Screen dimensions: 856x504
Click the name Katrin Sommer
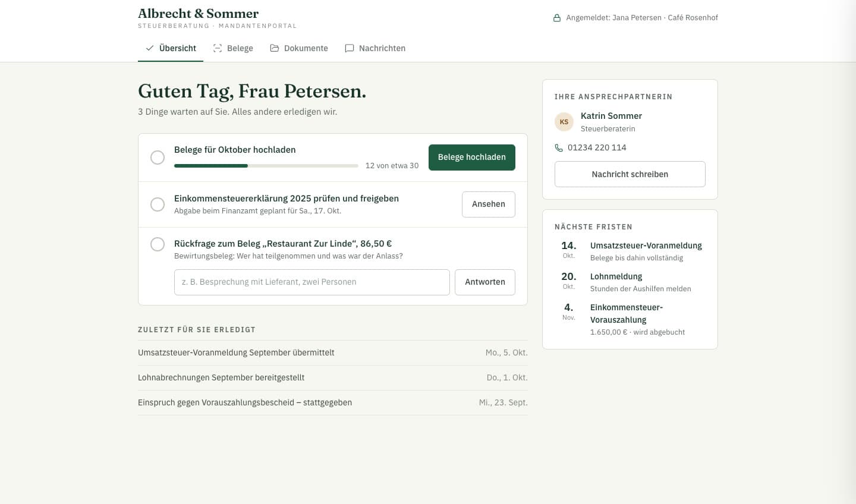(611, 116)
